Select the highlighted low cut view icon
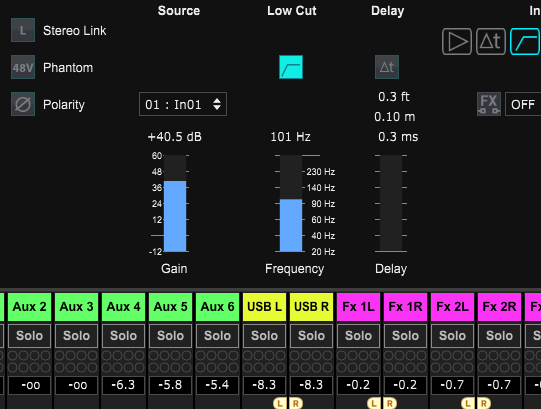 tap(525, 41)
